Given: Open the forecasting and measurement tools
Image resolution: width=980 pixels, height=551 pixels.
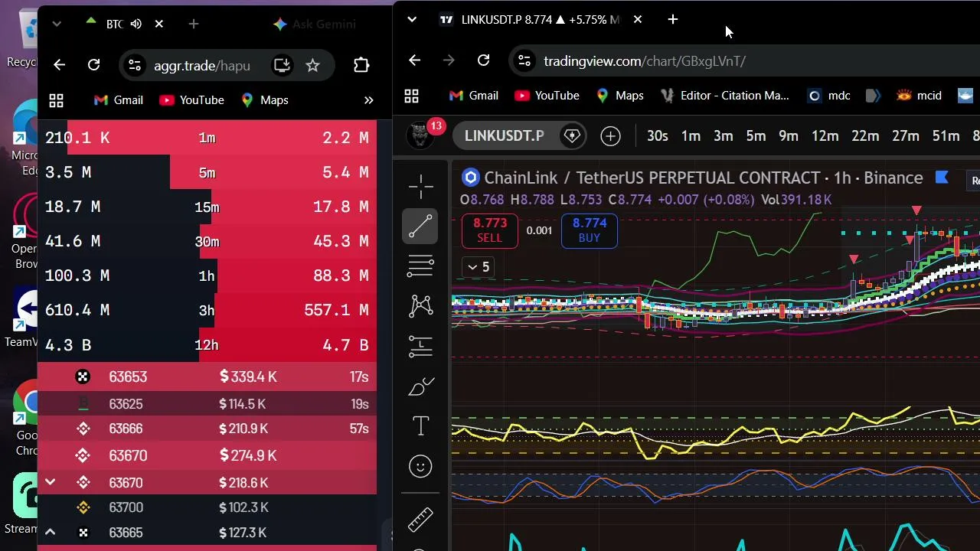Looking at the screenshot, I should [420, 347].
